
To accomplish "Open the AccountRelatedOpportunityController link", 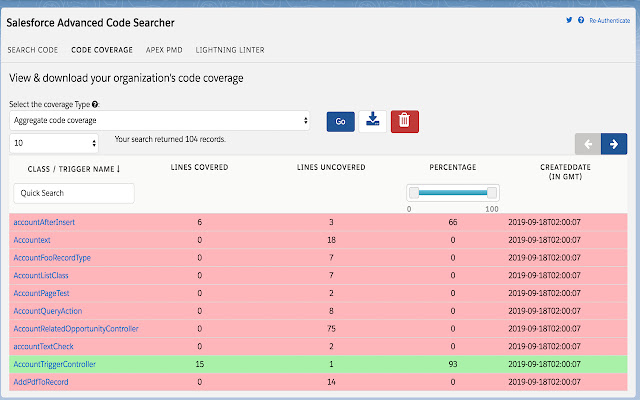I will [x=76, y=329].
